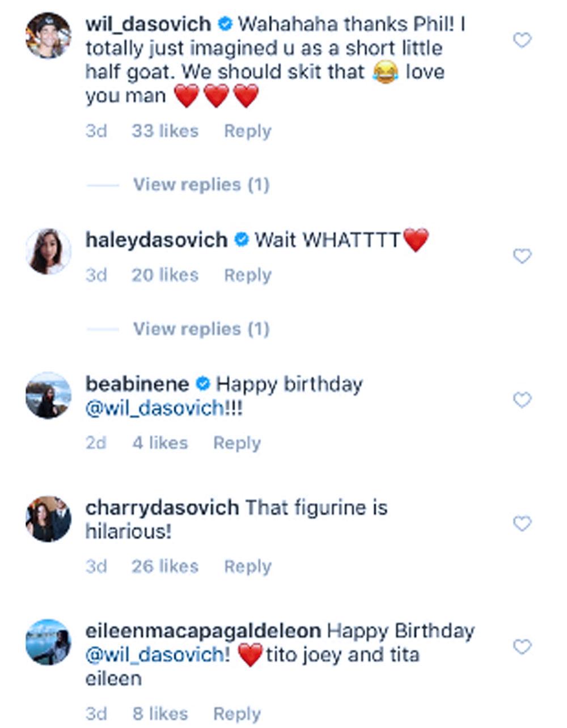The image size is (567, 728).
Task: Heart eileenmacapagaldeleon's birthday comment
Action: 522,646
